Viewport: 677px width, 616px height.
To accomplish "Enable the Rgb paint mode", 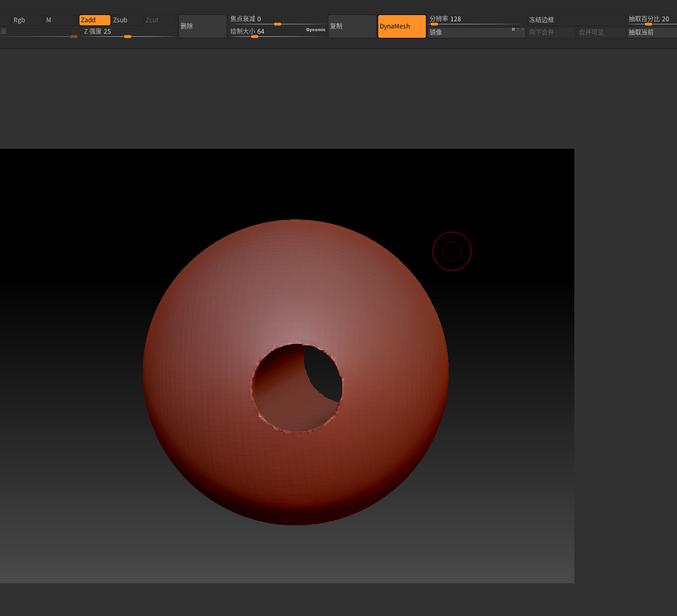I will pyautogui.click(x=27, y=20).
